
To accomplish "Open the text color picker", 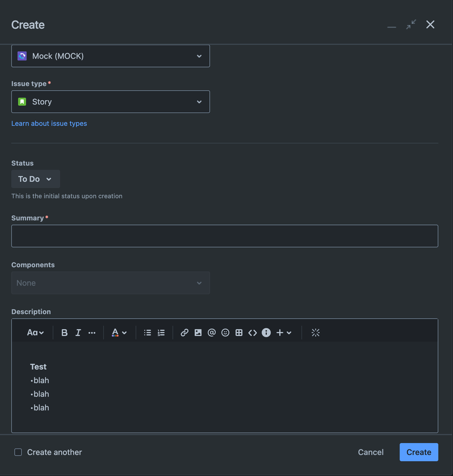I will pyautogui.click(x=119, y=333).
